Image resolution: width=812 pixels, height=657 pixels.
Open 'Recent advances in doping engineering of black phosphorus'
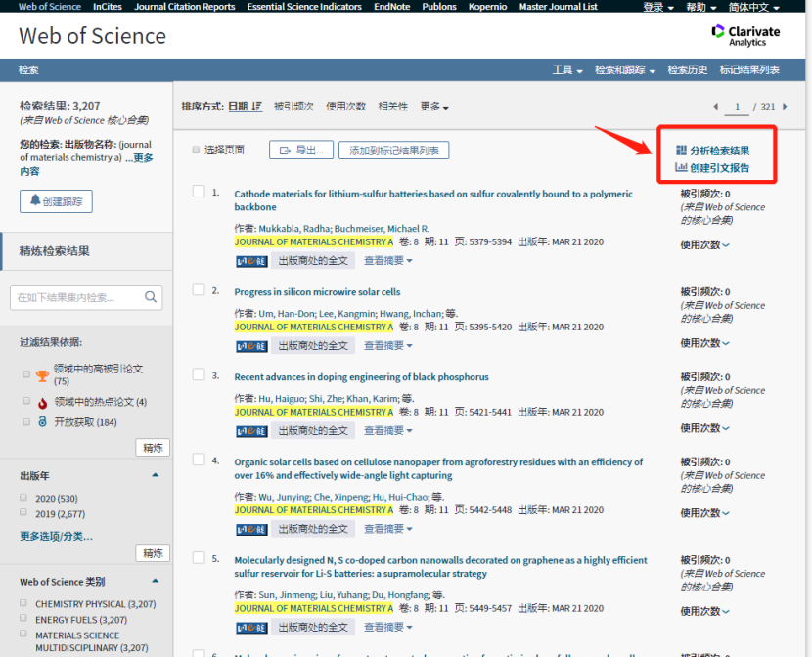tap(361, 376)
